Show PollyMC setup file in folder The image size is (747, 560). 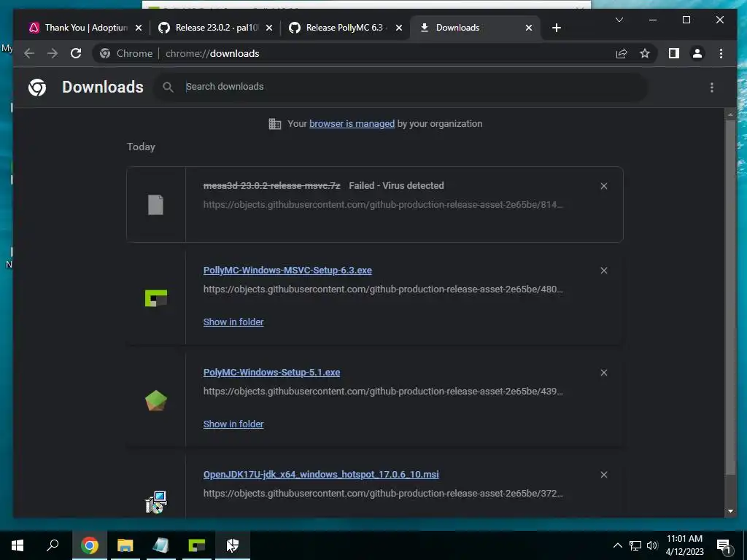coord(233,322)
